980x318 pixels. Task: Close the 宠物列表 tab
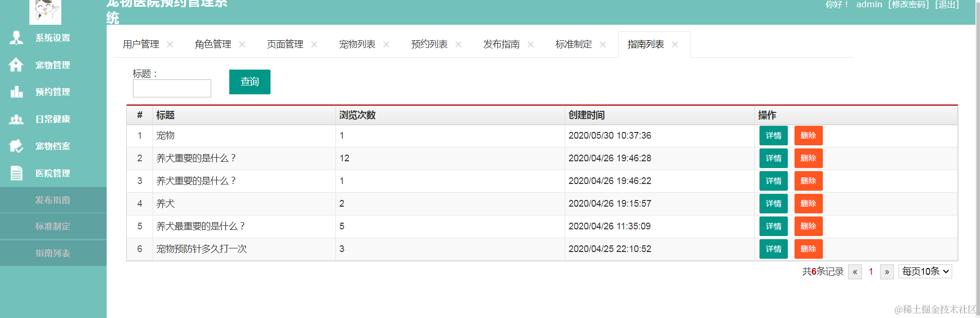coord(386,44)
